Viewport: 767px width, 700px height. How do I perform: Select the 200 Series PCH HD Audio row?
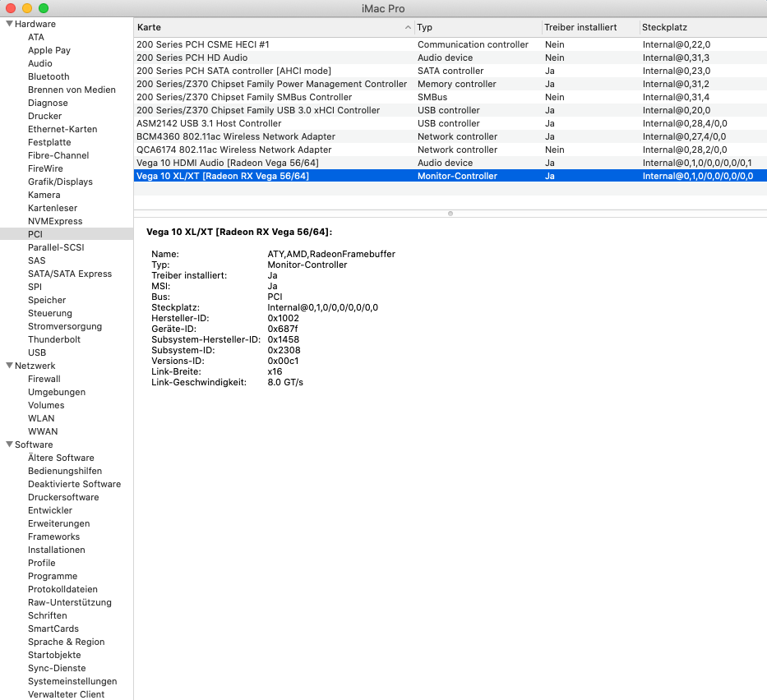click(450, 58)
